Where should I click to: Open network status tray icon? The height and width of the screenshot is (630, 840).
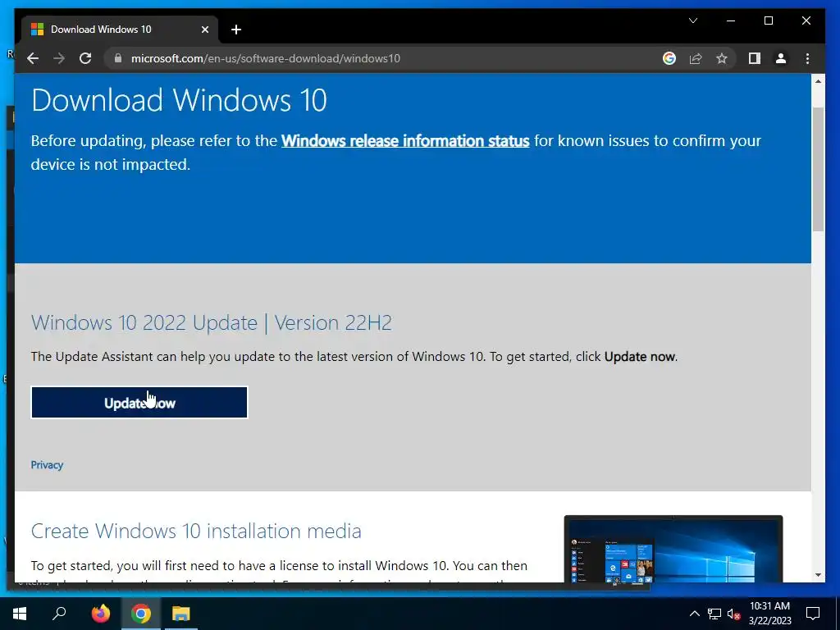(x=714, y=614)
